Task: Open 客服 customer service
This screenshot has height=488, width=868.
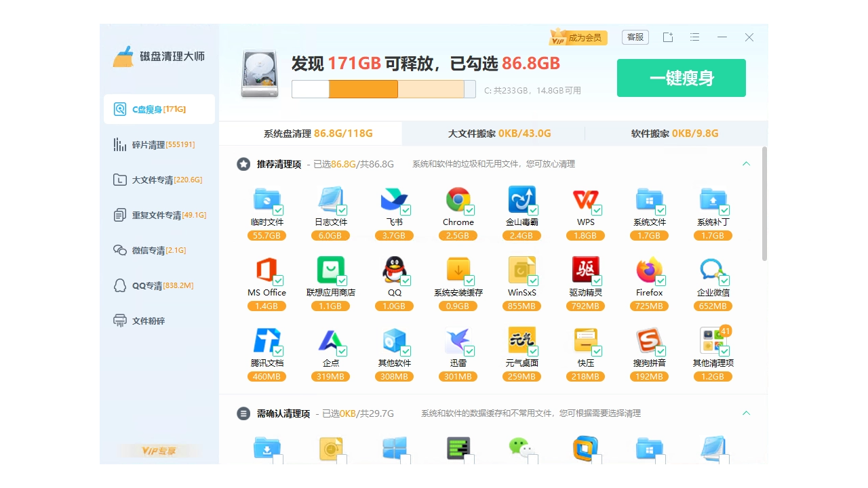Action: click(x=635, y=37)
